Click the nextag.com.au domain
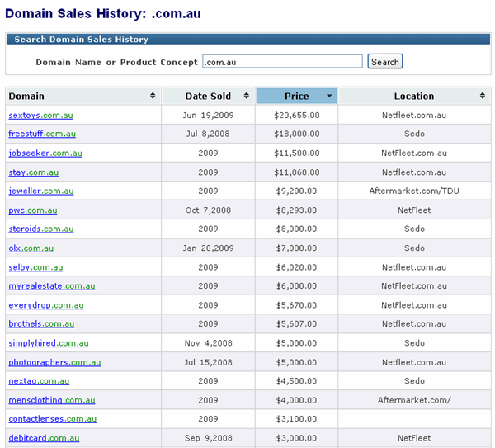This screenshot has height=448, width=495. 39,381
